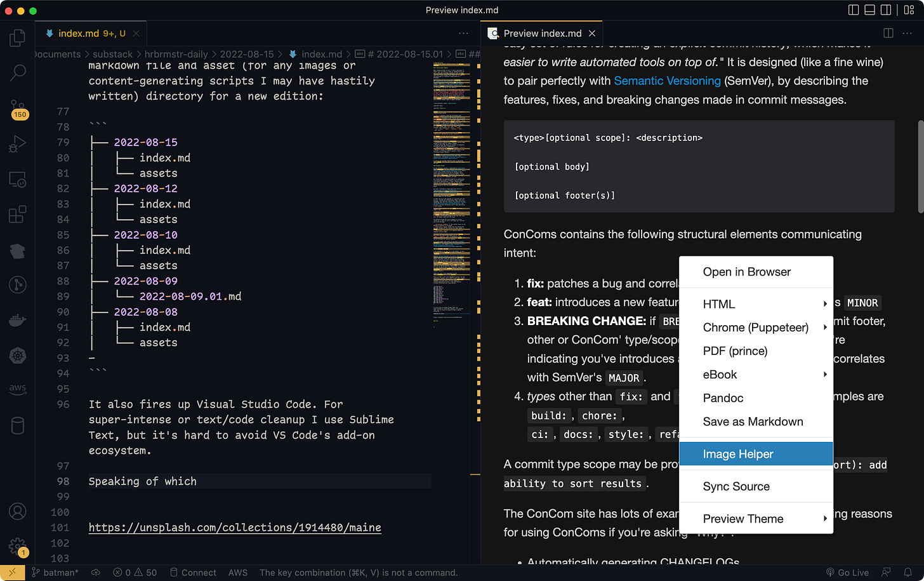Open problems count 0 errors 50 warnings
Viewport: 924px width, 581px height.
click(x=135, y=573)
